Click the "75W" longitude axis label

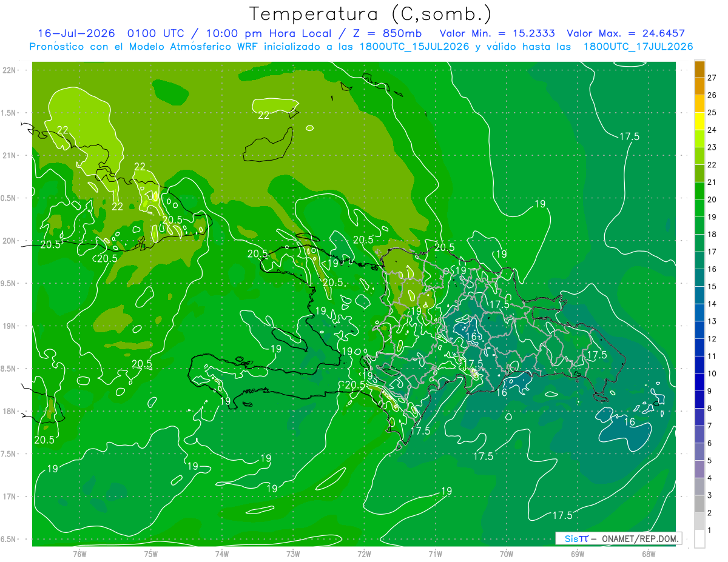pyautogui.click(x=151, y=554)
